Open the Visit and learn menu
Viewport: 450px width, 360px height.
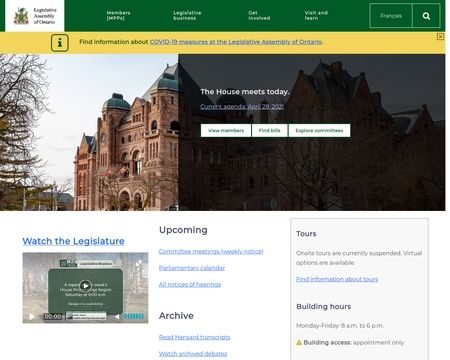pos(316,15)
